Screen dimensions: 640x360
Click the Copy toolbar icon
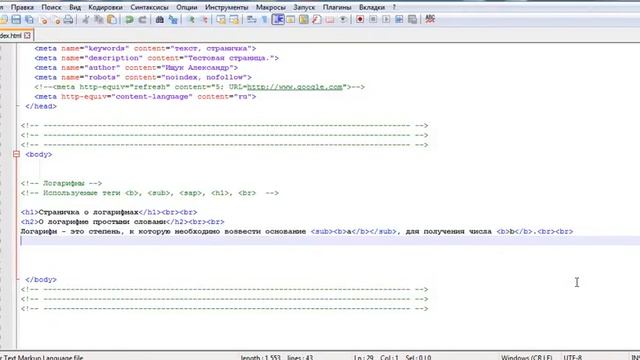pyautogui.click(x=99, y=19)
